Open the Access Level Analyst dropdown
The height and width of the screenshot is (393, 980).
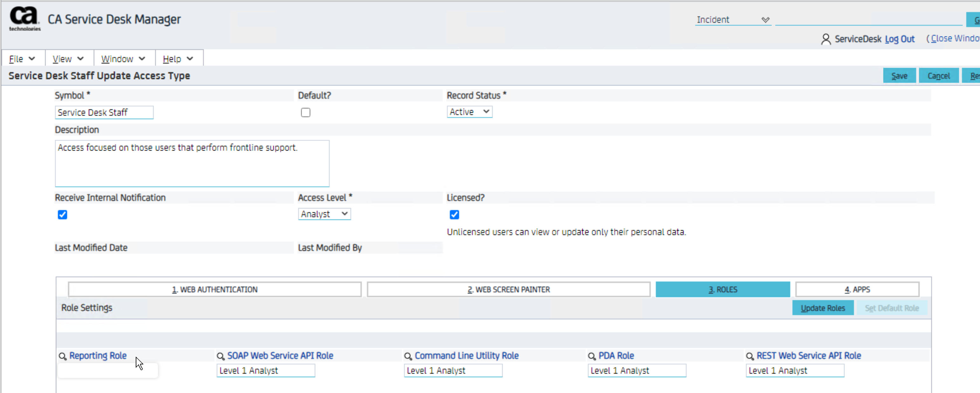point(324,214)
